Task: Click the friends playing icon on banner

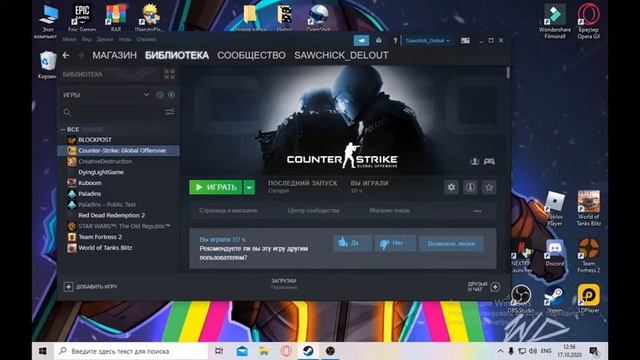Action: (x=474, y=161)
